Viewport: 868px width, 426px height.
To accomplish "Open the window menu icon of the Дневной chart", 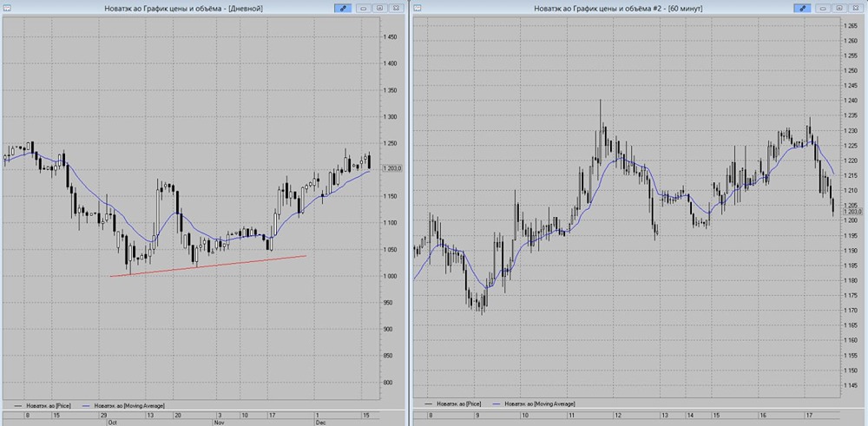I will (5, 8).
